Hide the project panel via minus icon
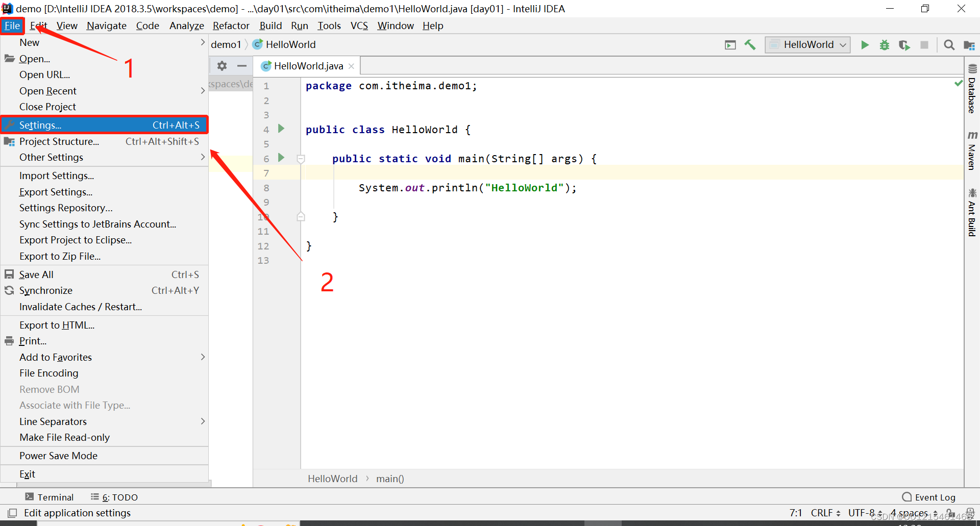This screenshot has height=526, width=980. click(x=242, y=66)
